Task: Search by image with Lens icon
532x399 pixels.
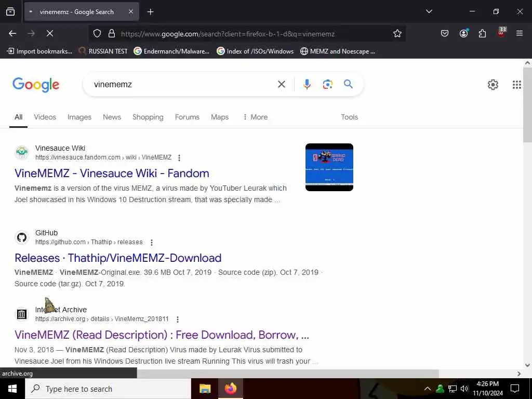Action: 327,84
